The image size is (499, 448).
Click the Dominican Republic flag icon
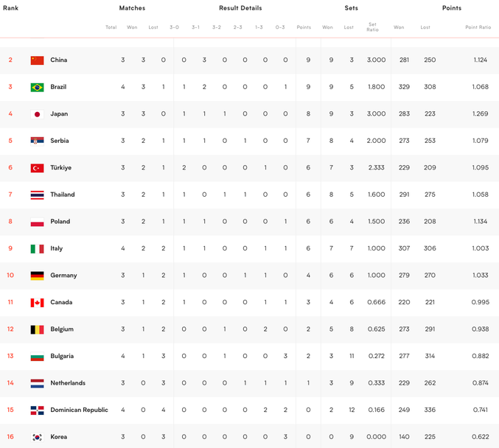pos(37,410)
